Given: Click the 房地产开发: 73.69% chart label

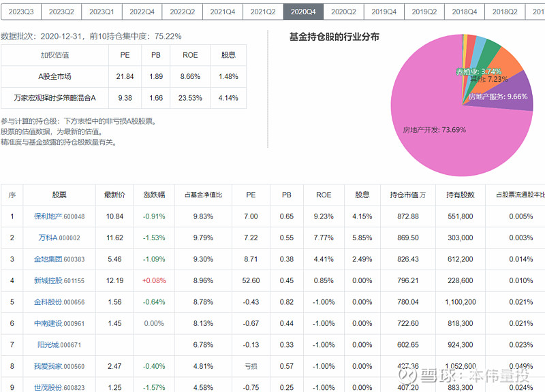Looking at the screenshot, I should click(x=434, y=130).
